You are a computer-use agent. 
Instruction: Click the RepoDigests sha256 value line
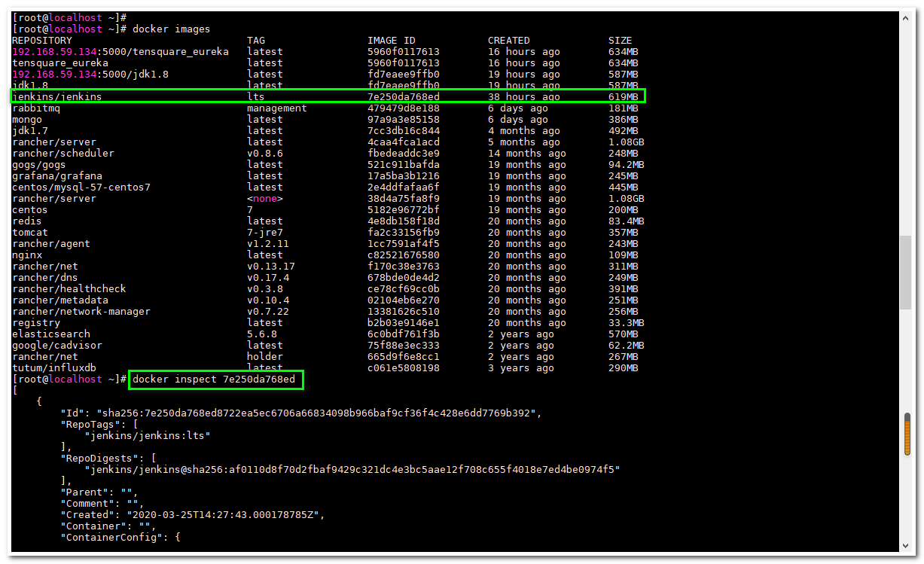tap(352, 469)
